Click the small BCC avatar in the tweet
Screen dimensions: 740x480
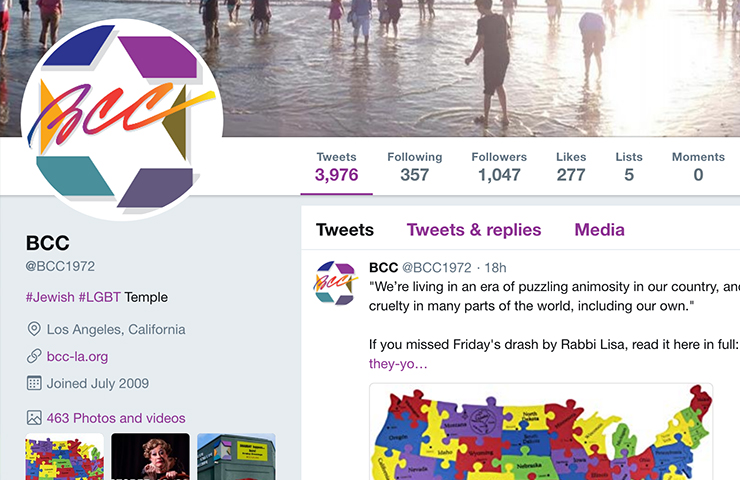[336, 283]
